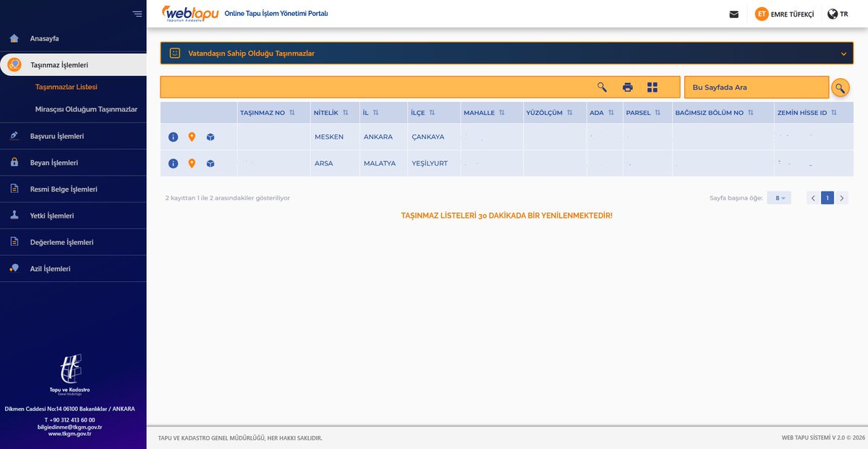The width and height of the screenshot is (868, 449).
Task: Click the ET user avatar
Action: tap(762, 14)
